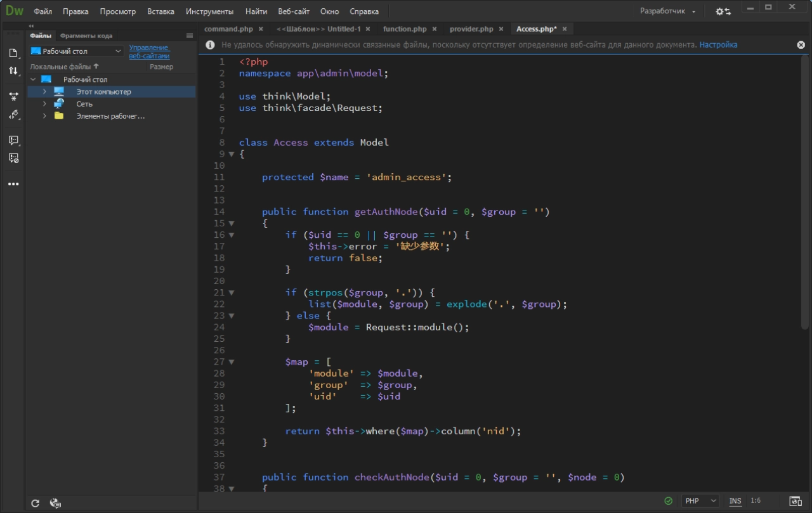Open the Справка menu
Image resolution: width=812 pixels, height=513 pixels.
364,11
